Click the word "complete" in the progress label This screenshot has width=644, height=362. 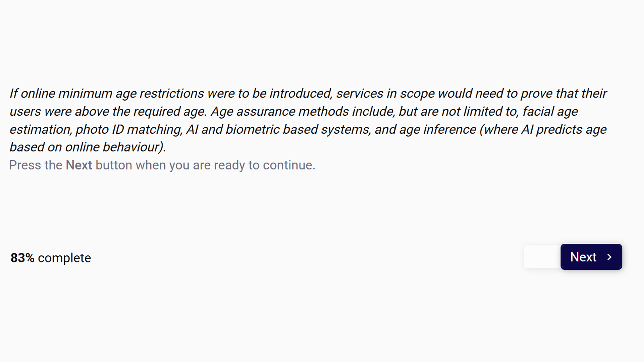pos(64,258)
